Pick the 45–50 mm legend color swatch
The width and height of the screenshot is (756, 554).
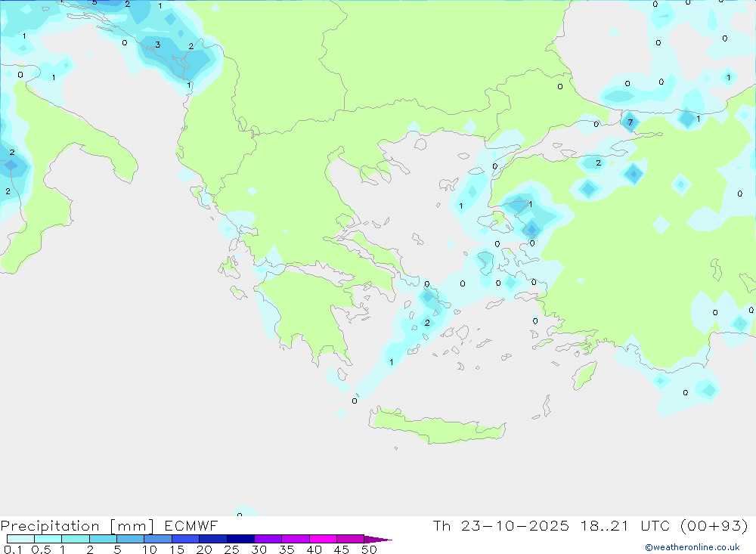click(351, 539)
